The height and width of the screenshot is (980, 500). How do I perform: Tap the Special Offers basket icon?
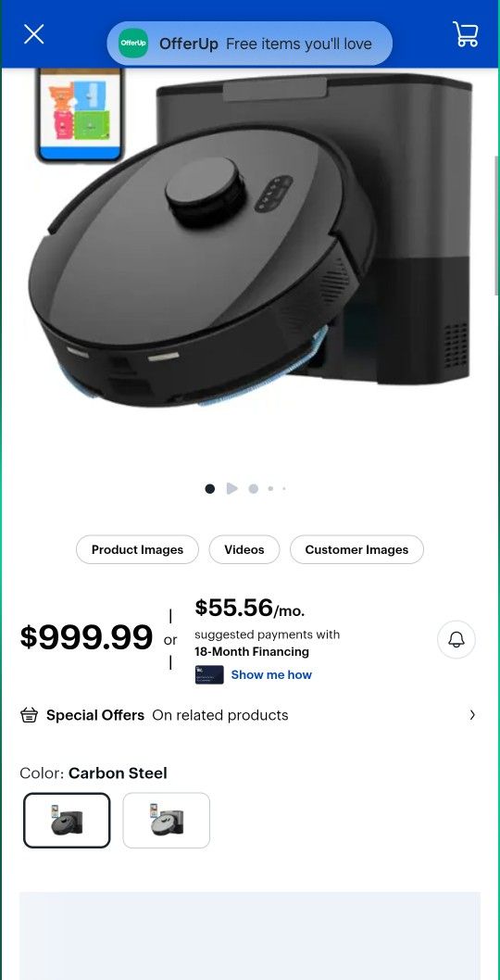click(30, 715)
